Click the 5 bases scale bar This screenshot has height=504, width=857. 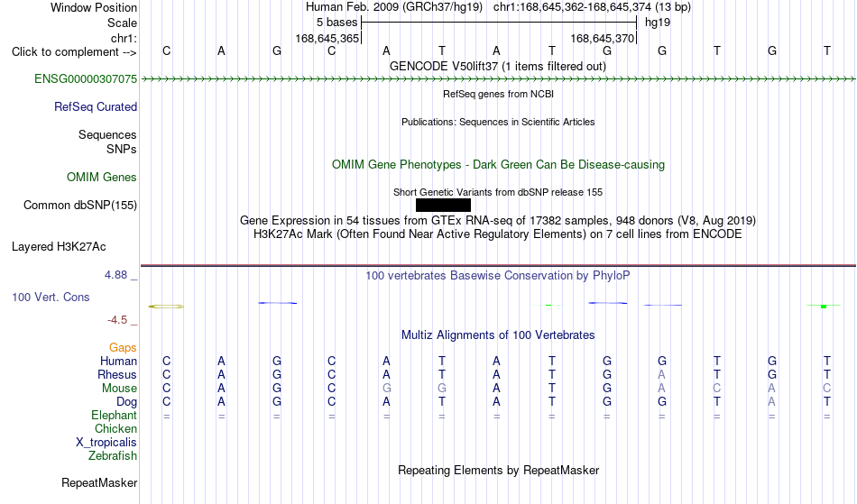tap(499, 23)
